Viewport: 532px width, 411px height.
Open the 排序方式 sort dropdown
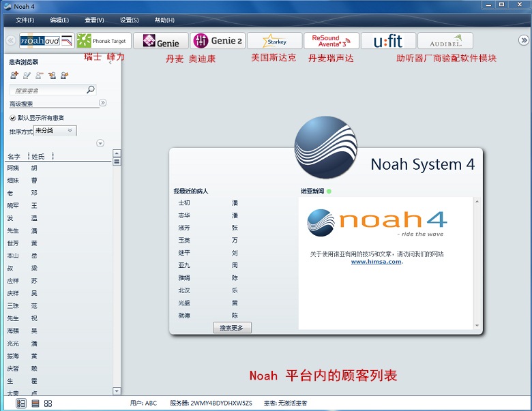click(x=55, y=131)
